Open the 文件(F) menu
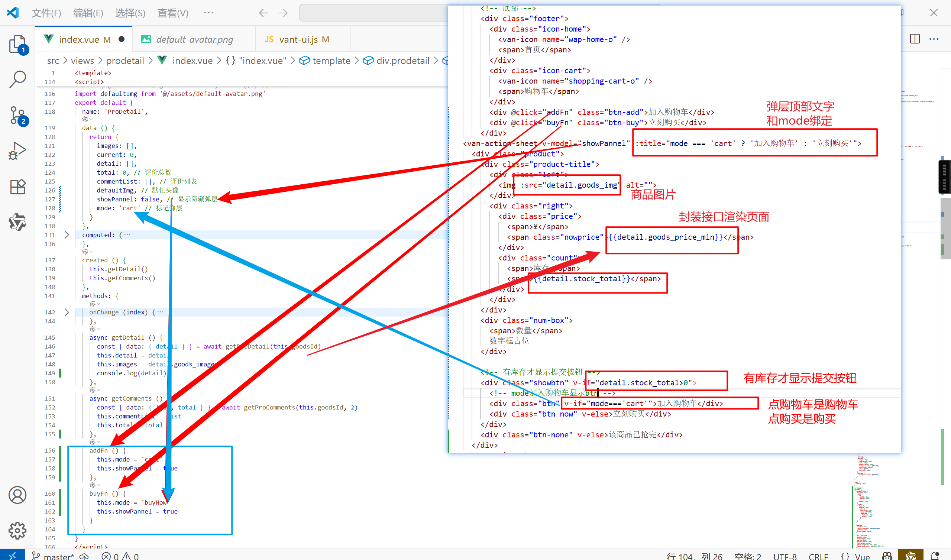Viewport: 951px width, 560px height. [x=46, y=13]
